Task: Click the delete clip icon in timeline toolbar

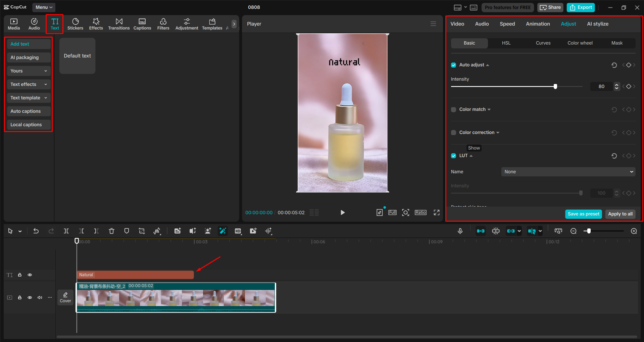Action: tap(111, 231)
